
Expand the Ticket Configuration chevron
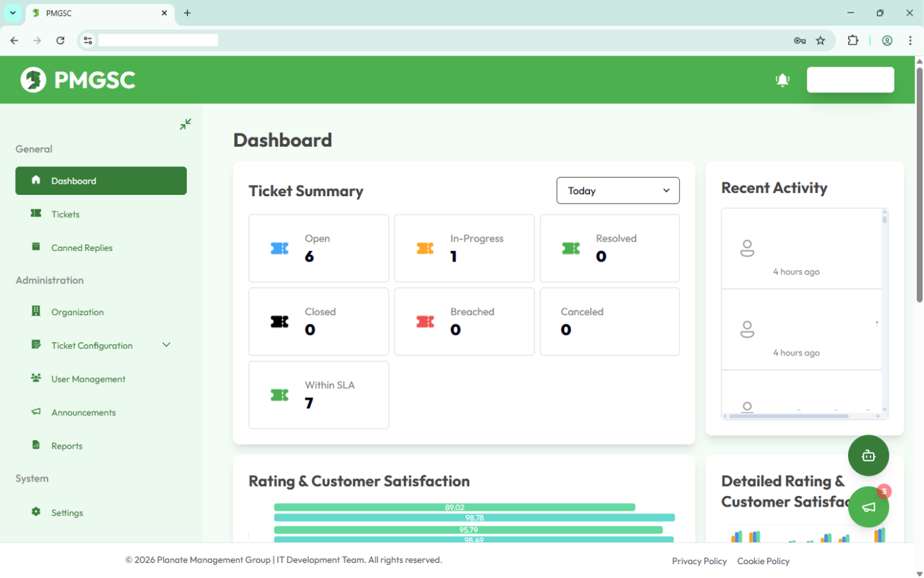click(166, 345)
